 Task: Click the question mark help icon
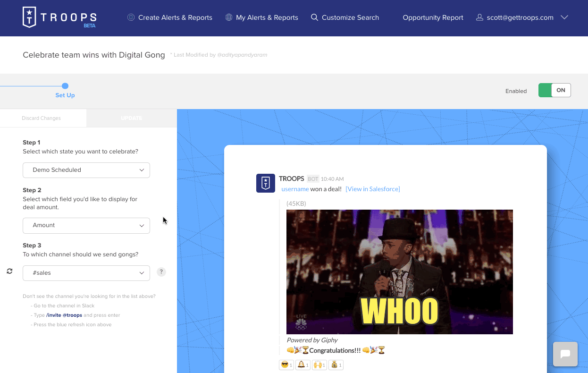coord(161,272)
